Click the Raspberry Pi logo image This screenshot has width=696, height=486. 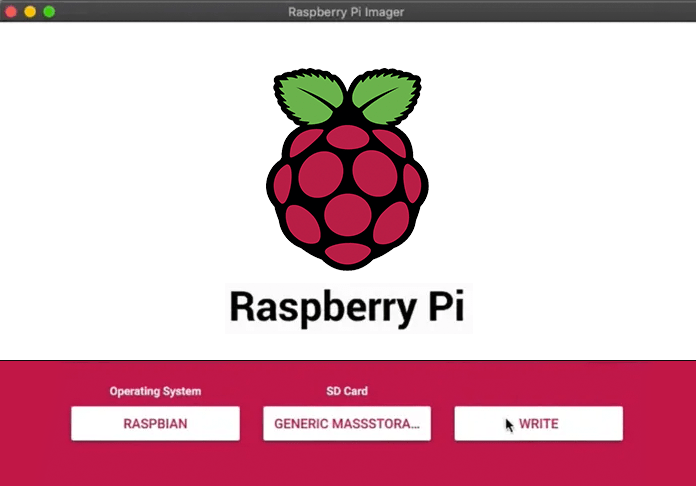click(x=348, y=169)
